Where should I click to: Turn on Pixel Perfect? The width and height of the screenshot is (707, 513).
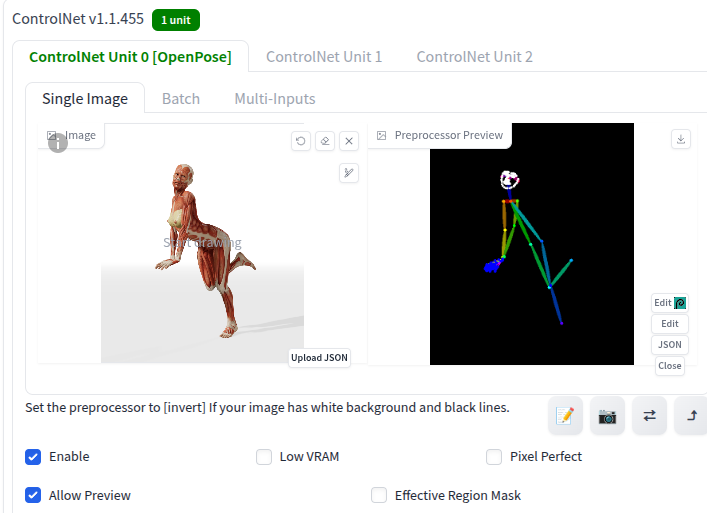click(x=494, y=457)
